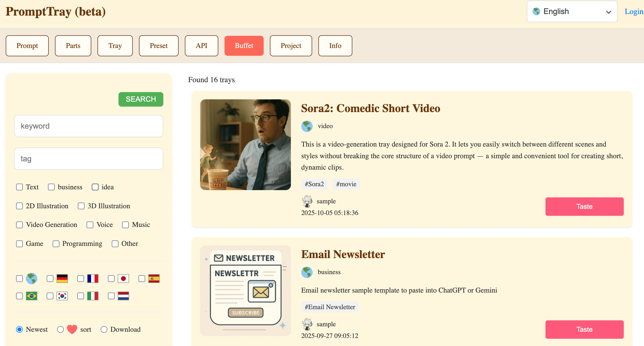Tick the Programming category checkbox
The height and width of the screenshot is (346, 644).
click(56, 244)
